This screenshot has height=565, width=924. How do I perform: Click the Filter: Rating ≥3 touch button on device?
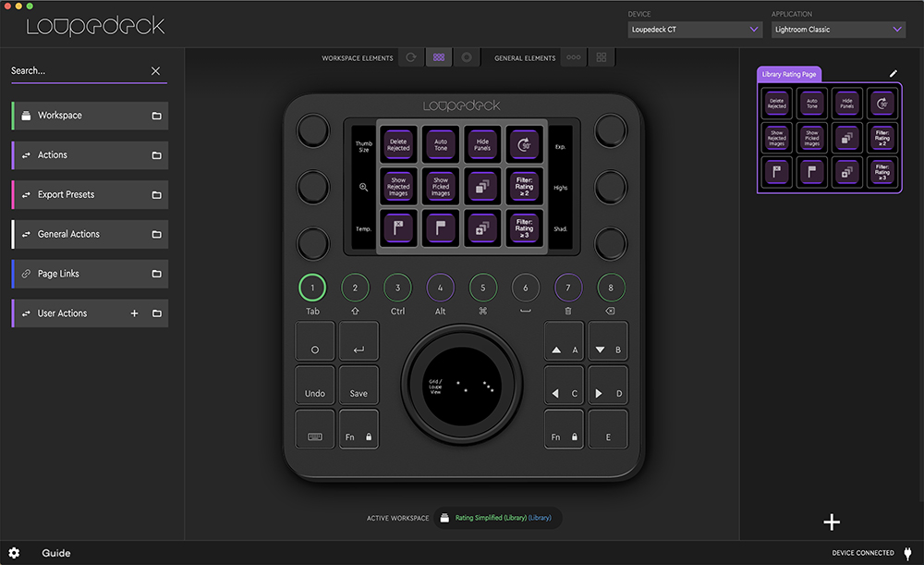tap(524, 228)
